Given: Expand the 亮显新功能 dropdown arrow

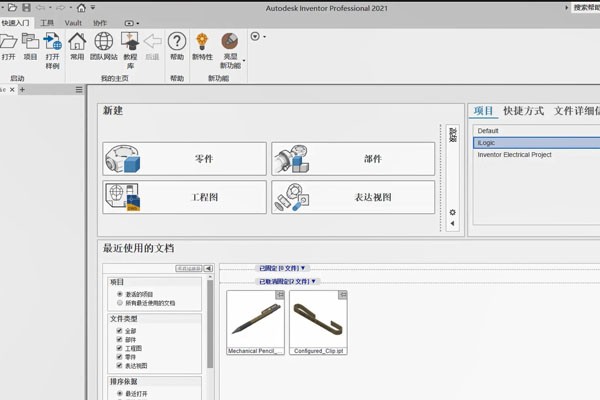Looking at the screenshot, I should [244, 60].
